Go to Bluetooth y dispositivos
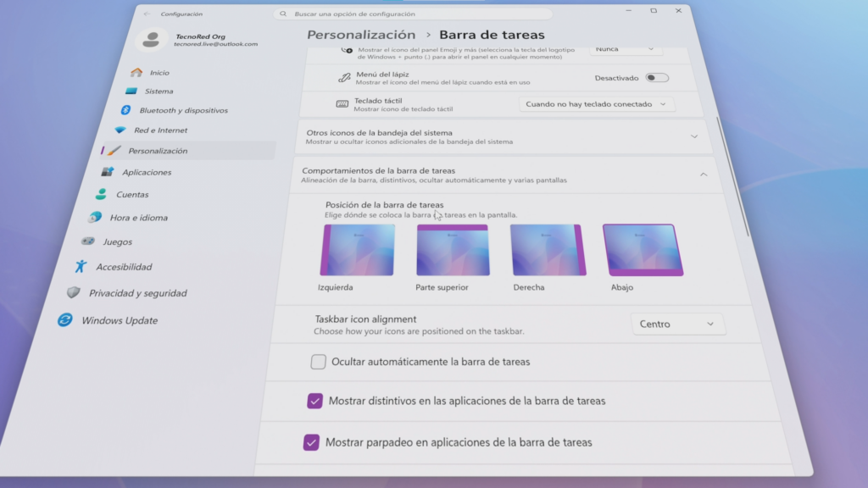This screenshot has width=868, height=488. click(x=183, y=110)
